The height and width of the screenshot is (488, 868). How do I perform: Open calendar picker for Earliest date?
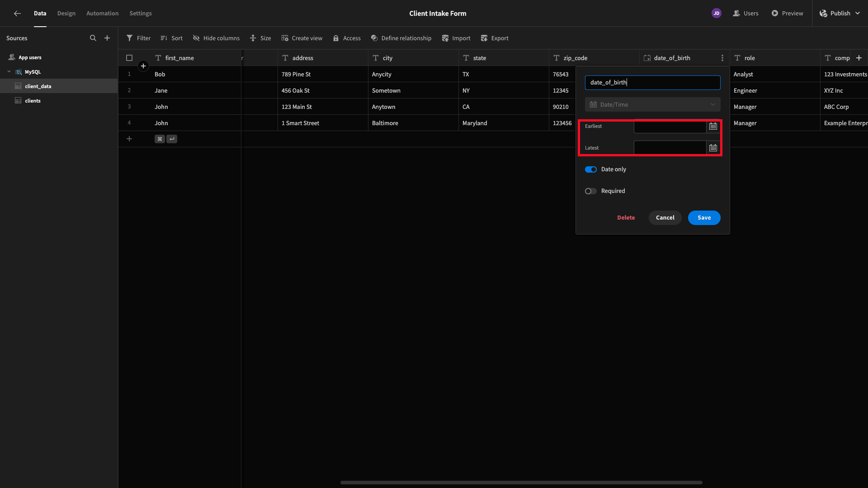click(713, 126)
